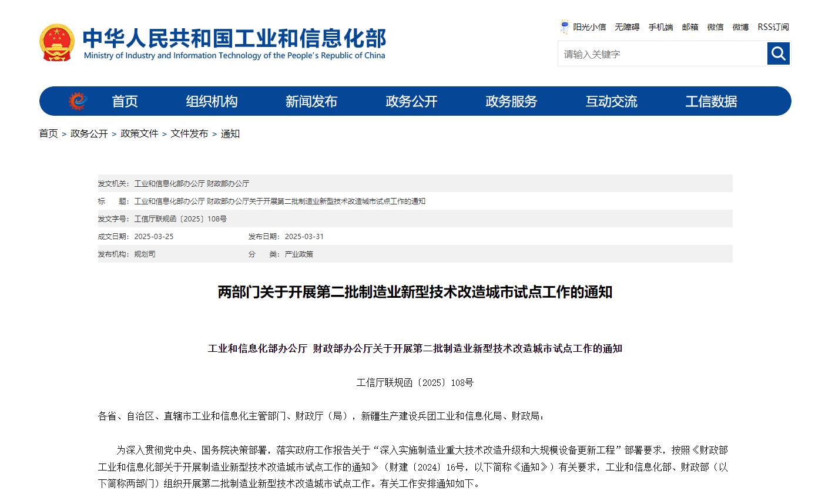Click the RSS订阅 link
Image resolution: width=815 pixels, height=504 pixels.
[x=773, y=27]
